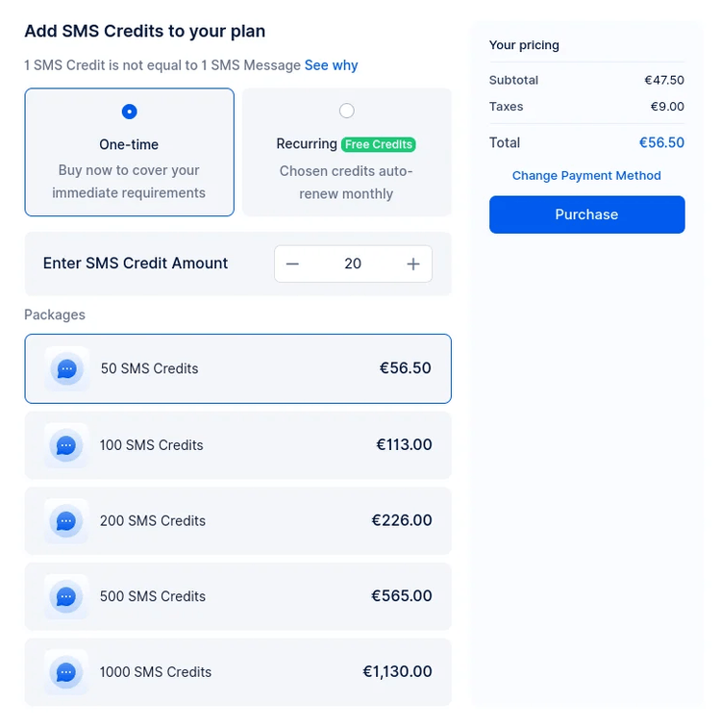
Task: Select the 50 SMS Credits €56.50 package
Action: [x=238, y=368]
